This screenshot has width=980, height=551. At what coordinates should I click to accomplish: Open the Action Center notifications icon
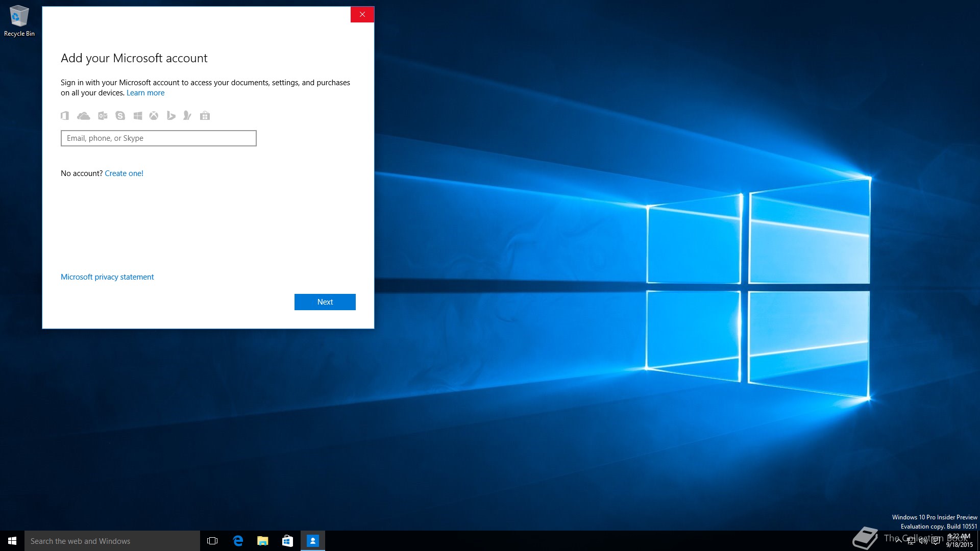point(936,541)
